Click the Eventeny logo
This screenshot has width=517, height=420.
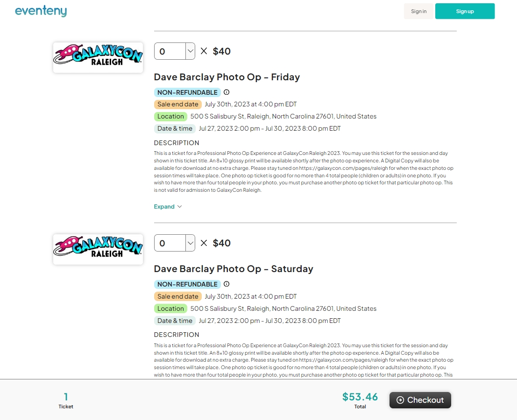click(x=41, y=11)
